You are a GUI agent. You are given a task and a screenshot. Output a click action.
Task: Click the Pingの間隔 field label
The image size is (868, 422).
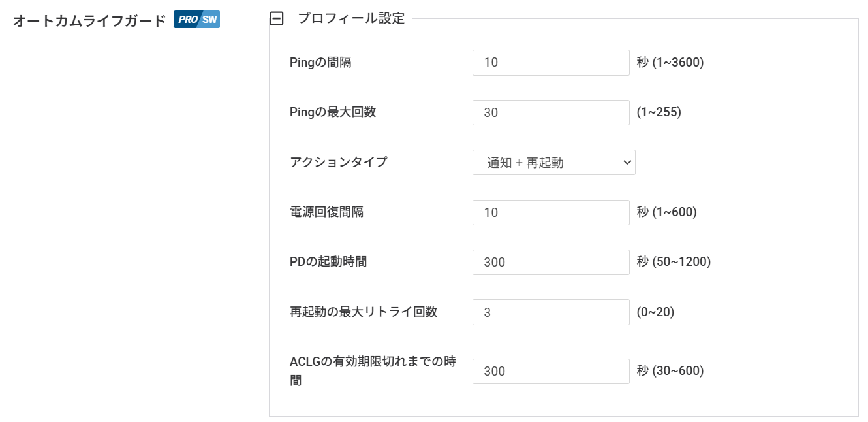coord(320,63)
